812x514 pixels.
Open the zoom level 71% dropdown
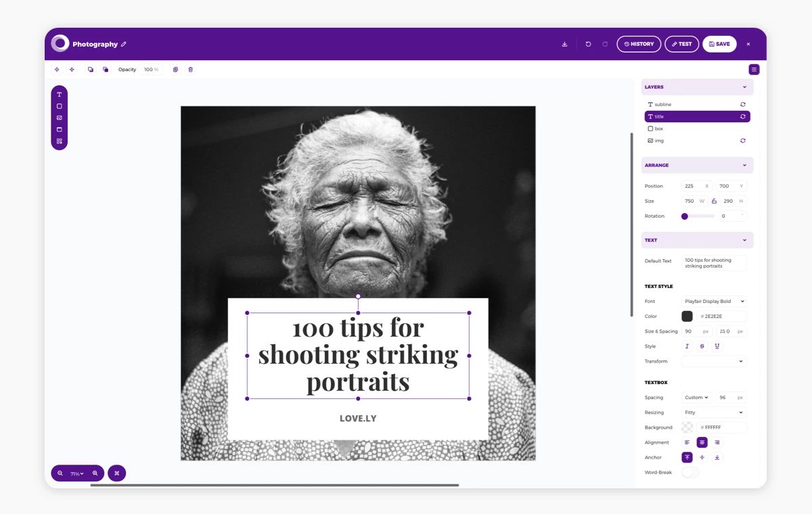tap(77, 473)
